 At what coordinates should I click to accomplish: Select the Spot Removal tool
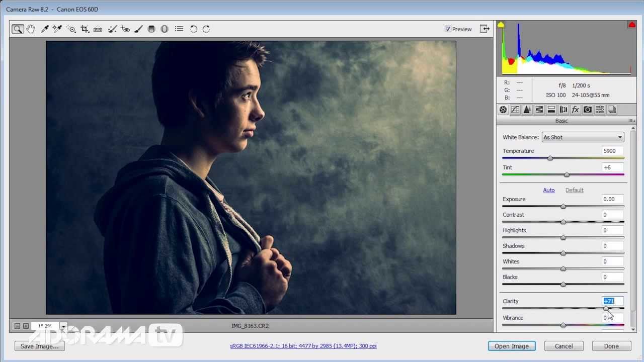point(112,29)
